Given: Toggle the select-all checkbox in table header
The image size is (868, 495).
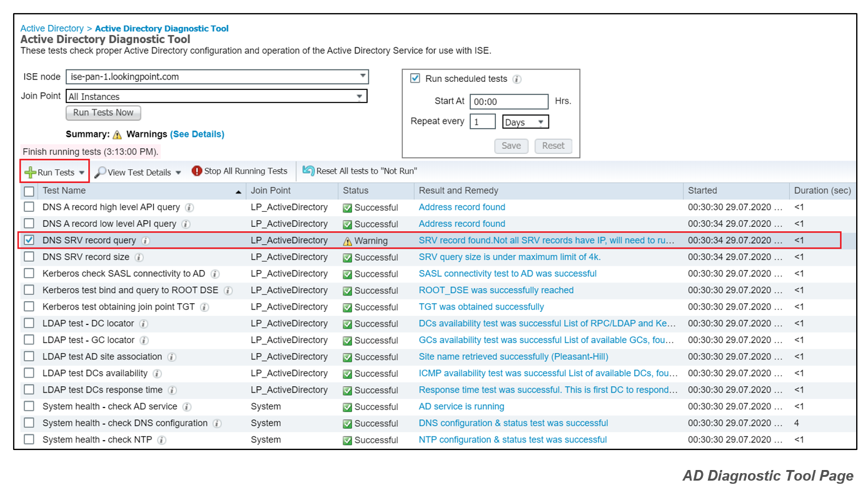Looking at the screenshot, I should [29, 191].
